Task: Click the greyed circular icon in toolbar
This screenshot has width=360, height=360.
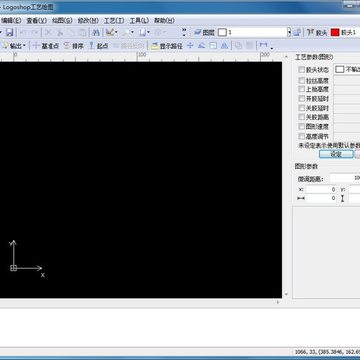Action: pyautogui.click(x=157, y=32)
